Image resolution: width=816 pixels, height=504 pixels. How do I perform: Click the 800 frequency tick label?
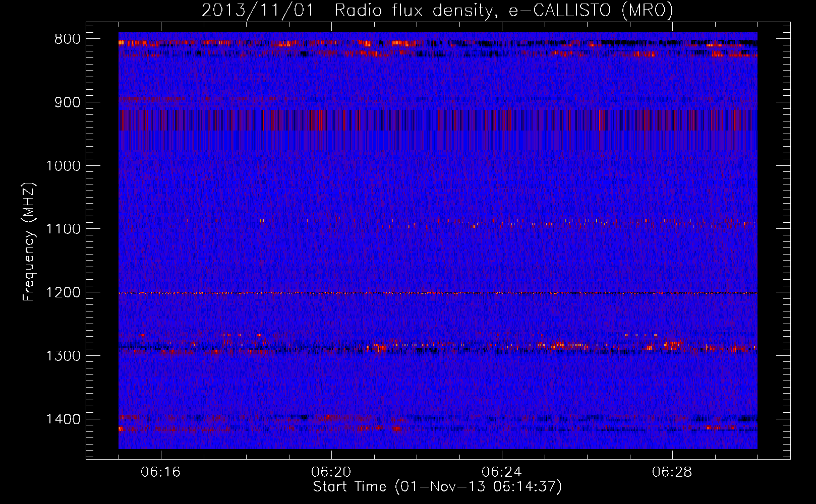67,39
